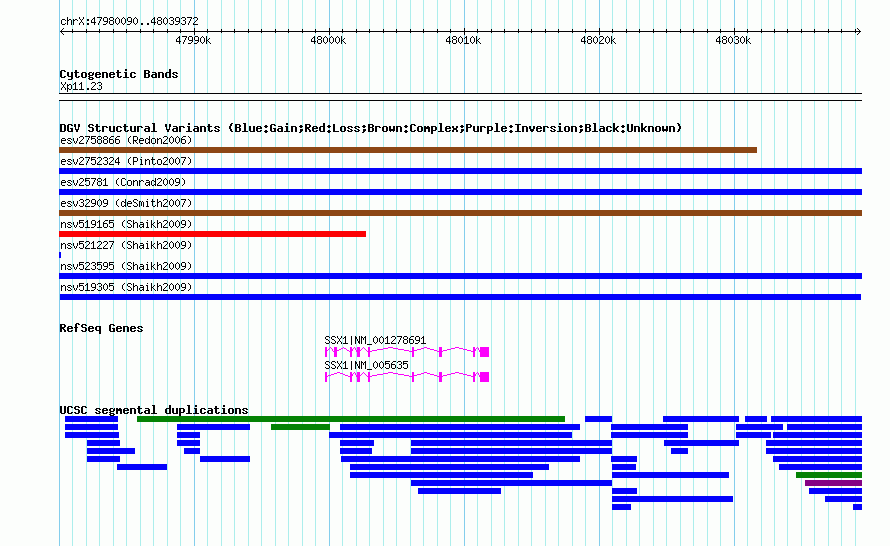890x546 pixels.
Task: Click the red nsv519165 loss bar
Action: coord(212,234)
